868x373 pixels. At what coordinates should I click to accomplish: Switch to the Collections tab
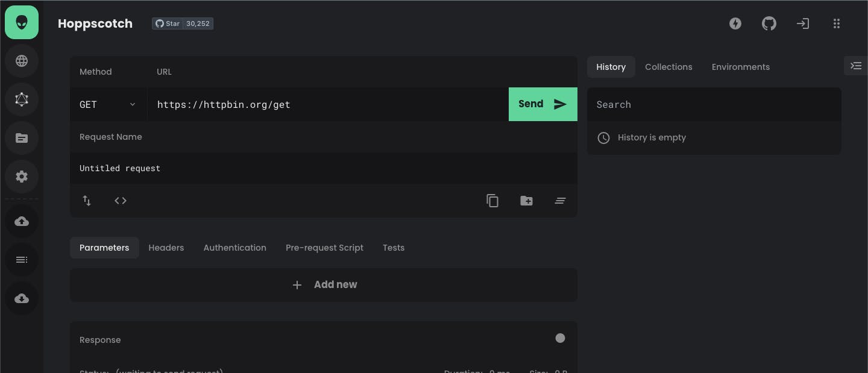pyautogui.click(x=668, y=67)
